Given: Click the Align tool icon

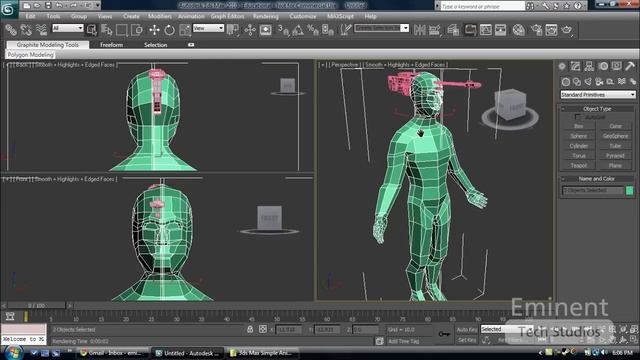Looking at the screenshot, I should 435,30.
